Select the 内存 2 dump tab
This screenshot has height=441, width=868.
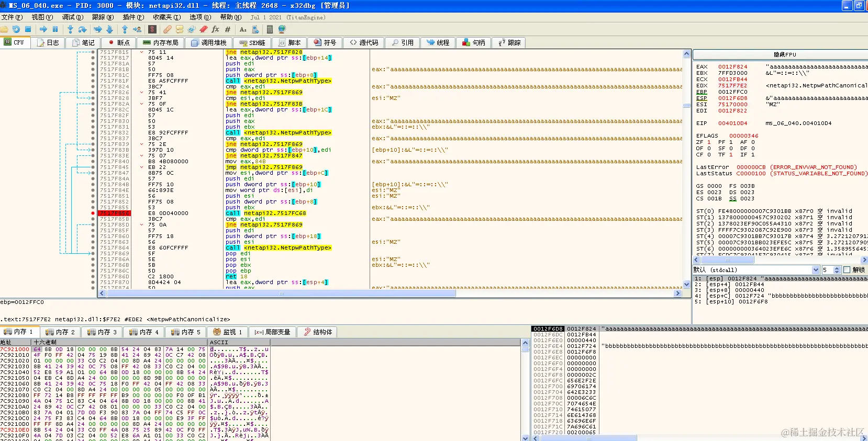coord(60,332)
